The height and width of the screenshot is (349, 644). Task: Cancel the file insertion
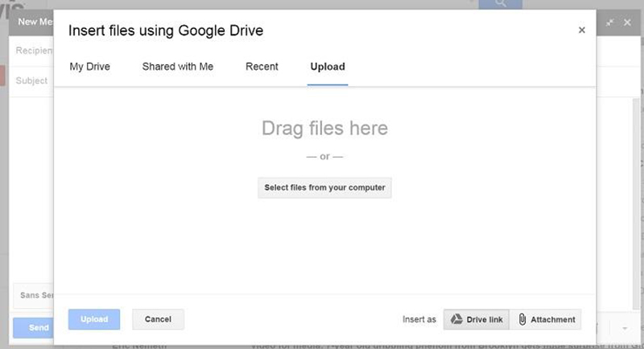tap(158, 319)
